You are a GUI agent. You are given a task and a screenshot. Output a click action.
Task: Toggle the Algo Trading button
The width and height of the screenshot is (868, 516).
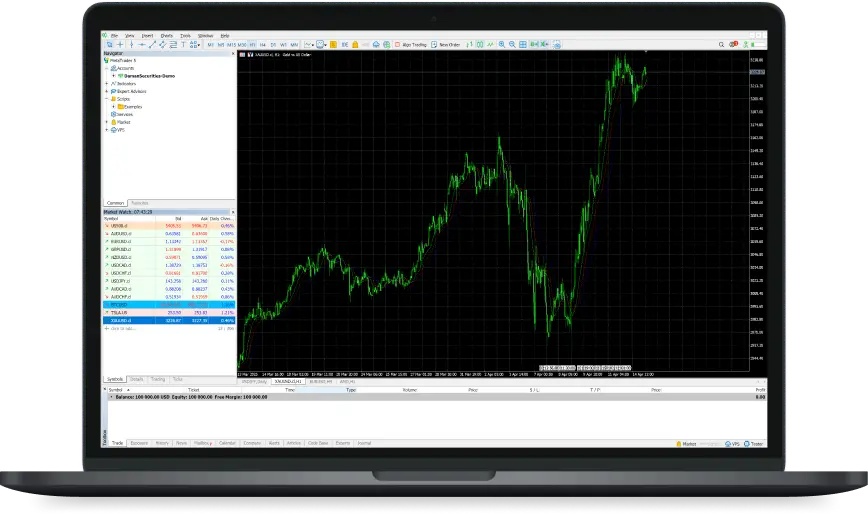(413, 45)
